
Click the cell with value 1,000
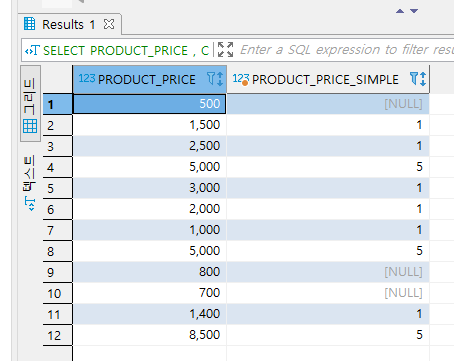[x=149, y=230]
